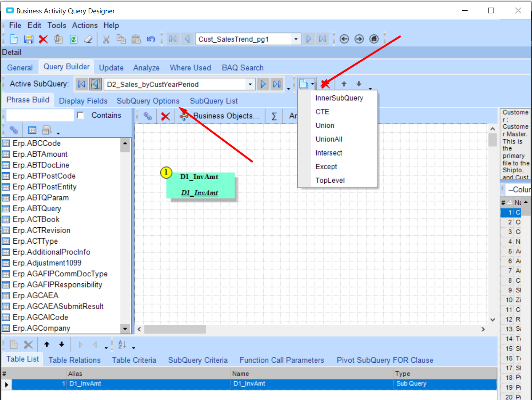Open the new subquery type dropdown arrow
Screen dimensions: 532x400
(x=312, y=84)
